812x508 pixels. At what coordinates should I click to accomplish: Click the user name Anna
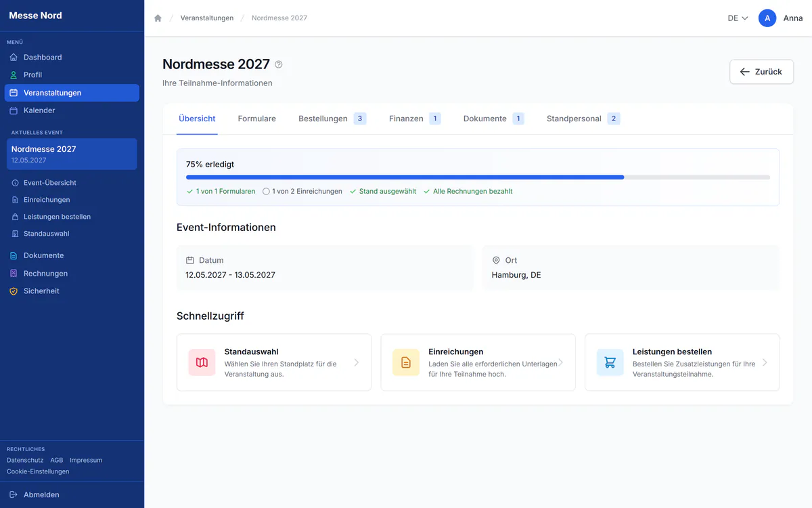[793, 18]
